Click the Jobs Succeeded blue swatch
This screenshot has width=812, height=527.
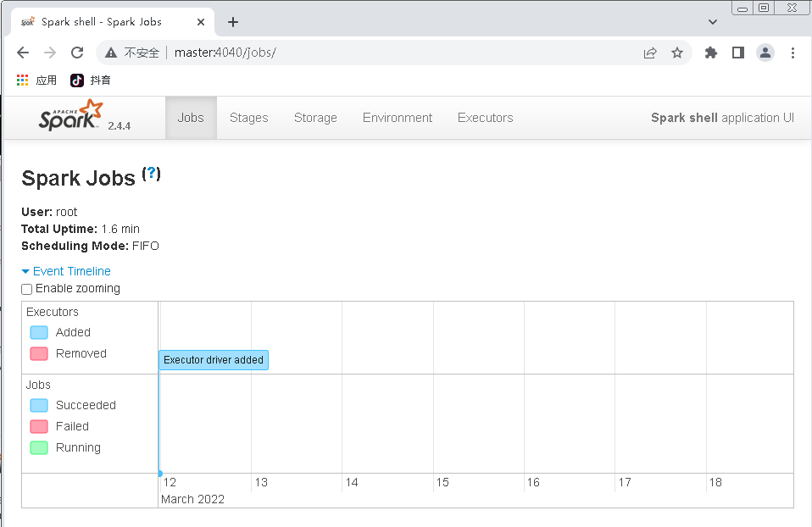click(x=39, y=405)
